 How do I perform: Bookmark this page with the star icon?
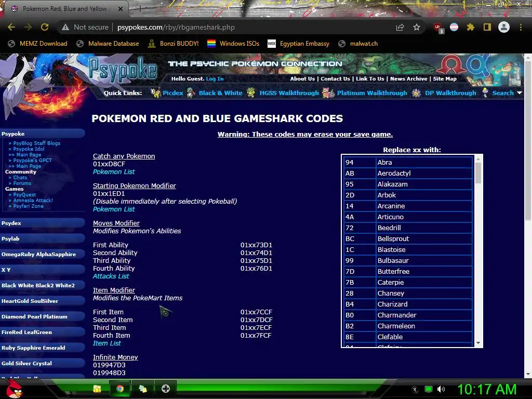point(417,27)
